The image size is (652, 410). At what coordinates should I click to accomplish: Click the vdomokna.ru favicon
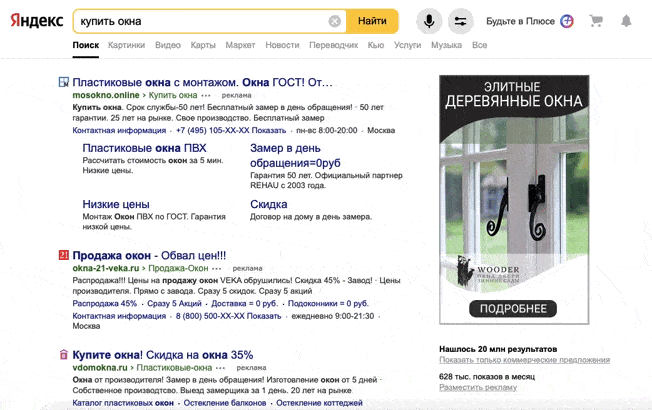click(x=64, y=355)
